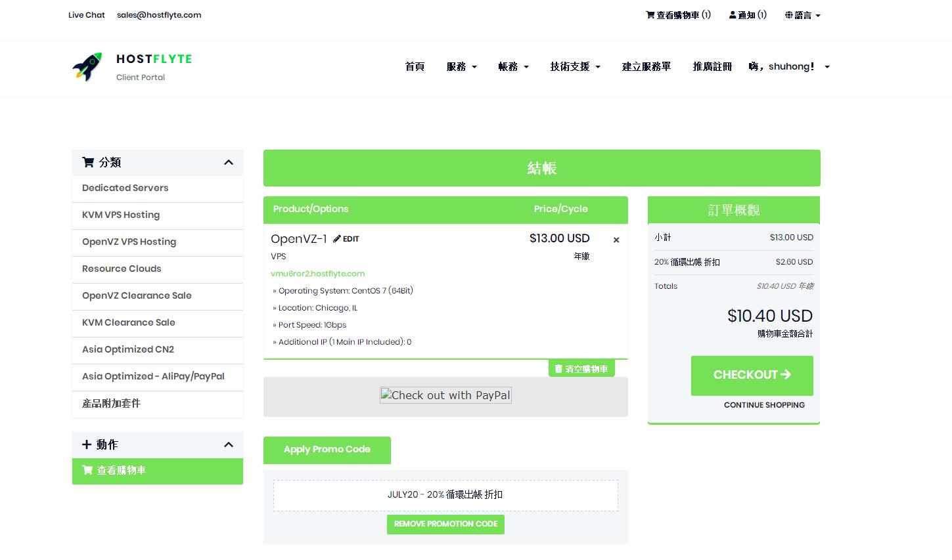Open the Live Chat link
This screenshot has width=952, height=560.
click(87, 15)
